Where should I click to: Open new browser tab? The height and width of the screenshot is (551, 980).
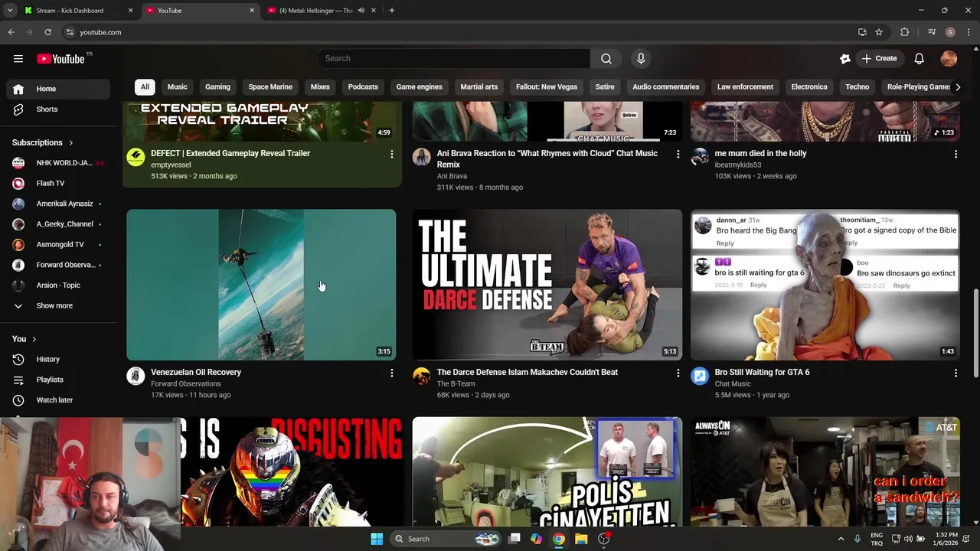tap(392, 11)
